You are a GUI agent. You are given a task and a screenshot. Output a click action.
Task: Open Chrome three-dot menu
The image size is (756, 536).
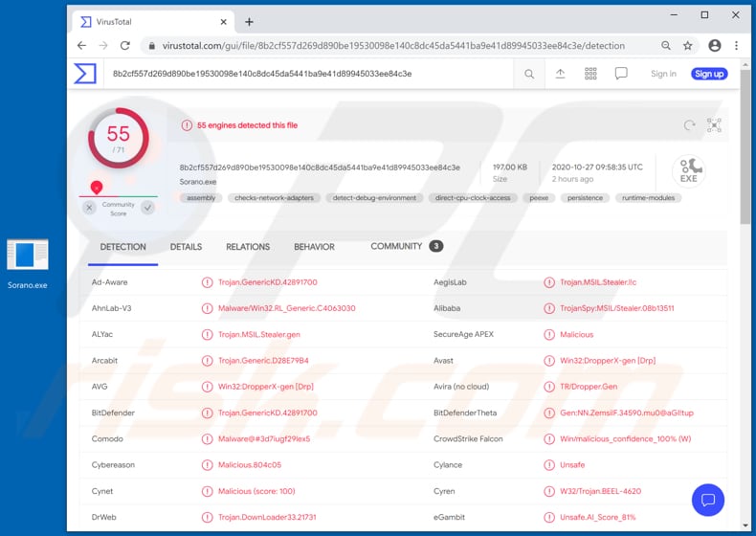coord(736,45)
